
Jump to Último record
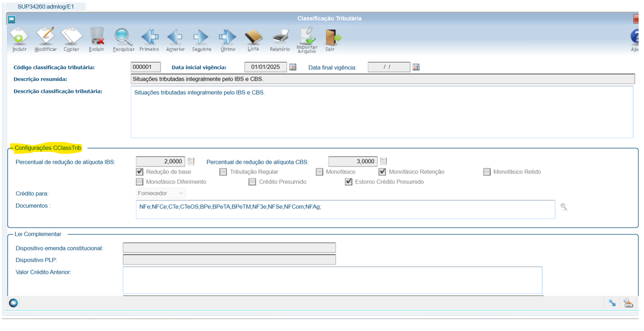click(228, 37)
